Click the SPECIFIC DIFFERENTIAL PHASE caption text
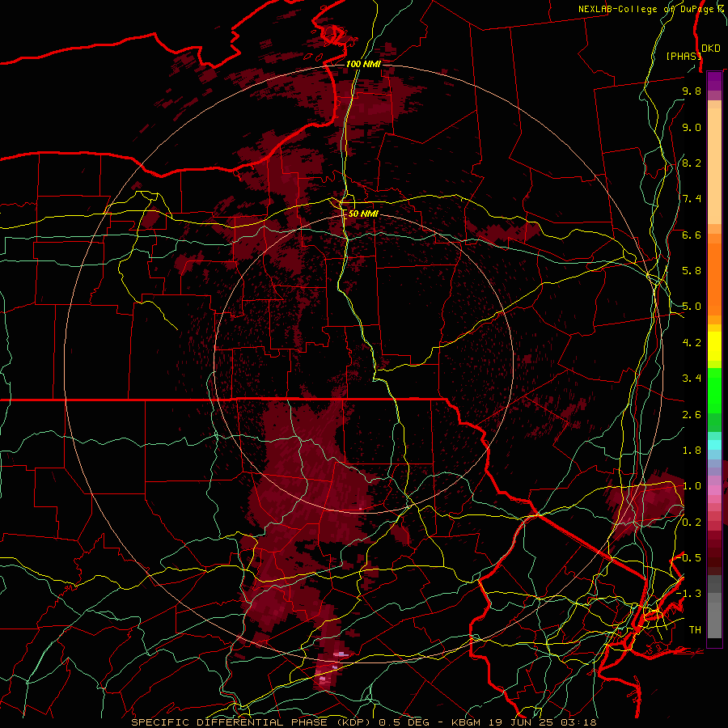 click(x=230, y=722)
